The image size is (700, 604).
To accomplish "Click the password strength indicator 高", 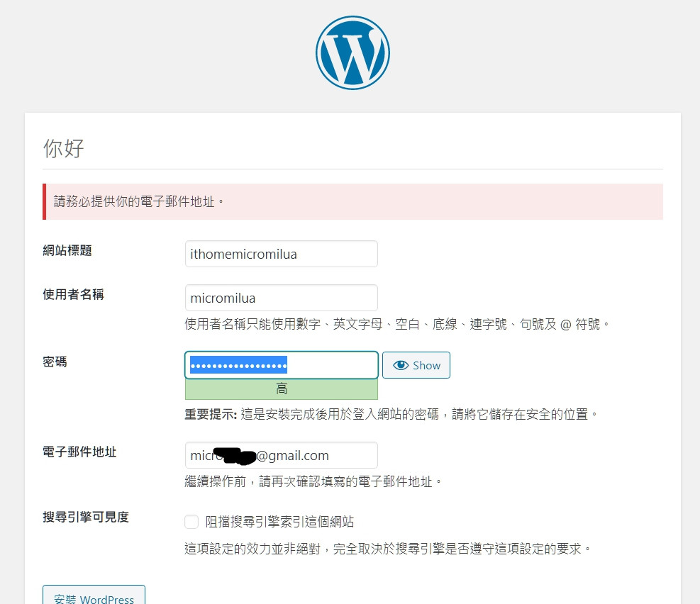I will [x=282, y=389].
